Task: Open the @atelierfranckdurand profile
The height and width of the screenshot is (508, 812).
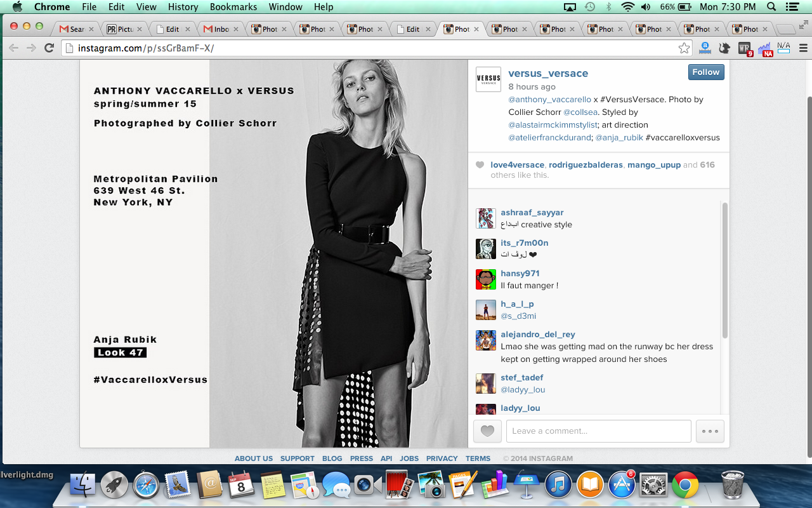Action: tap(550, 138)
